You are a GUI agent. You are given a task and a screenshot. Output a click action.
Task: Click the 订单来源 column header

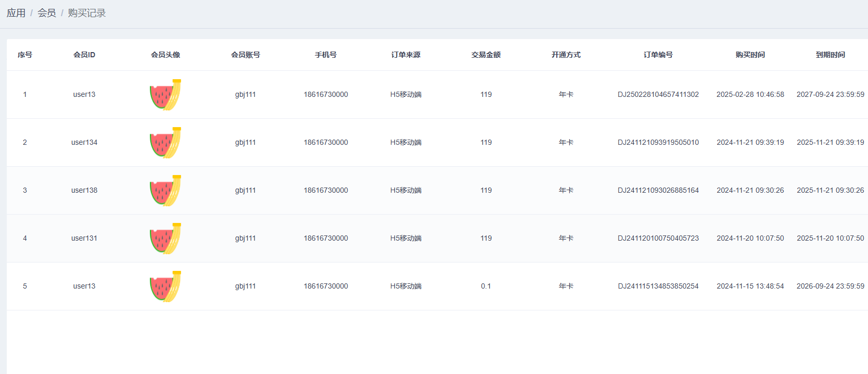click(x=406, y=55)
